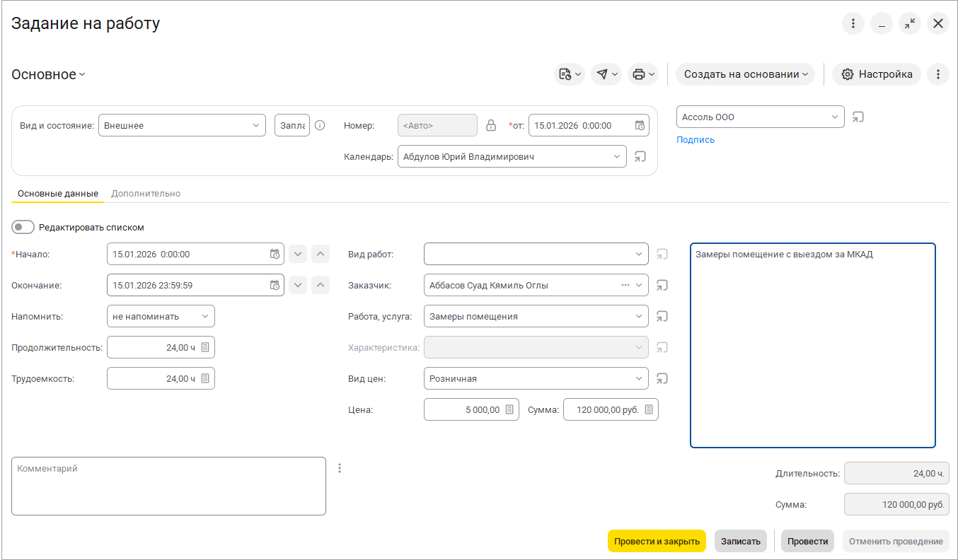Click calculator icon in Цена field

coord(509,410)
